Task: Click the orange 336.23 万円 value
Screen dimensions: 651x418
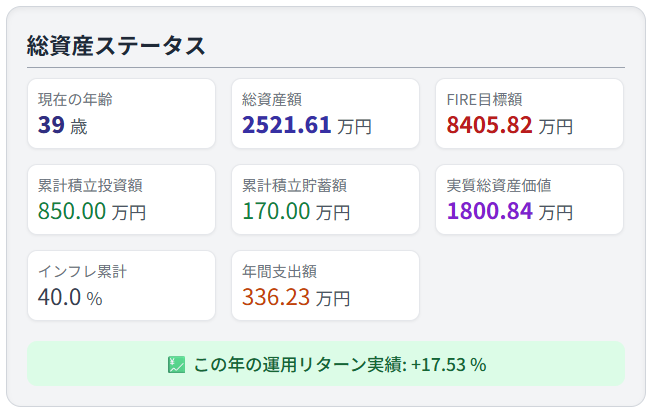Action: 296,297
